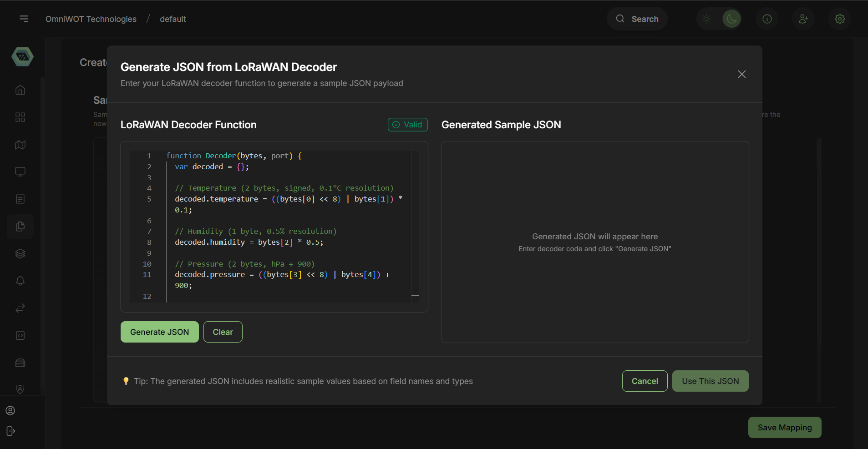Select the grid dashboard icon in sidebar
This screenshot has height=449, width=868.
pyautogui.click(x=20, y=117)
